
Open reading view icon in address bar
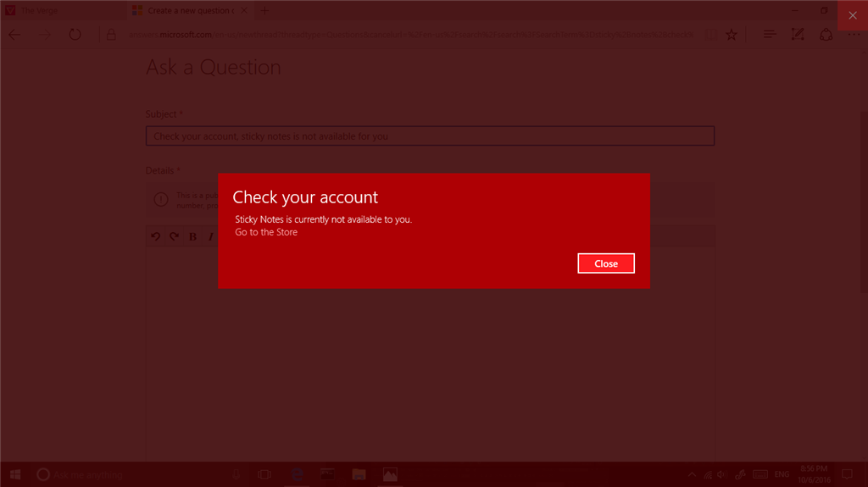(x=711, y=35)
